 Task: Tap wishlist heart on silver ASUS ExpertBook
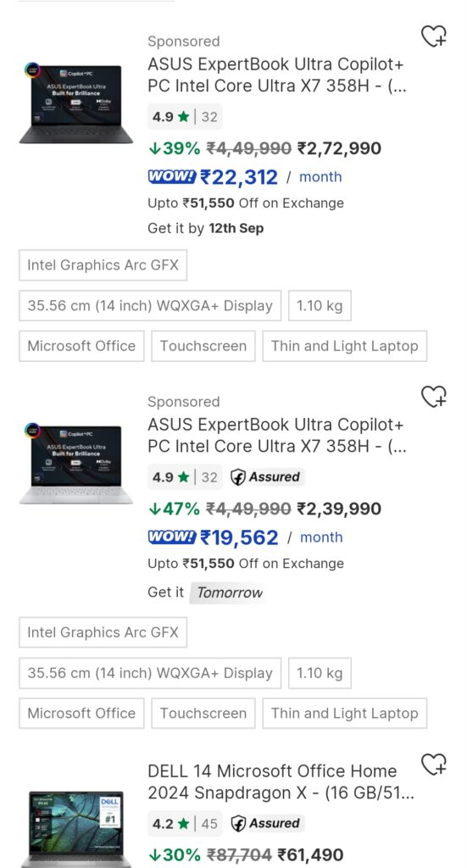tap(434, 397)
